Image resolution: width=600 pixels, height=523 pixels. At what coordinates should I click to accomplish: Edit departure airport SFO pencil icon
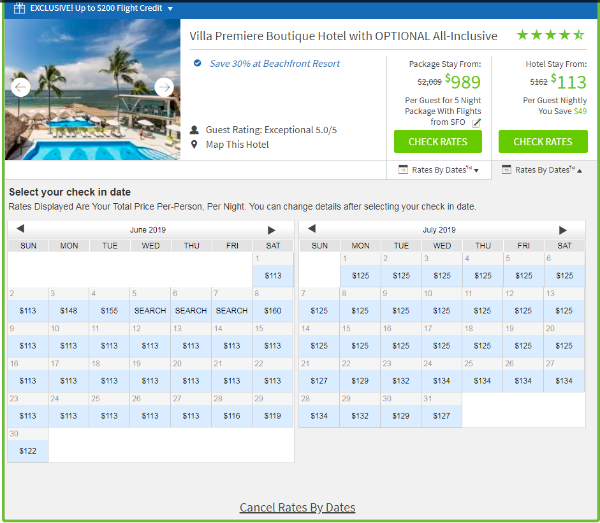click(476, 123)
